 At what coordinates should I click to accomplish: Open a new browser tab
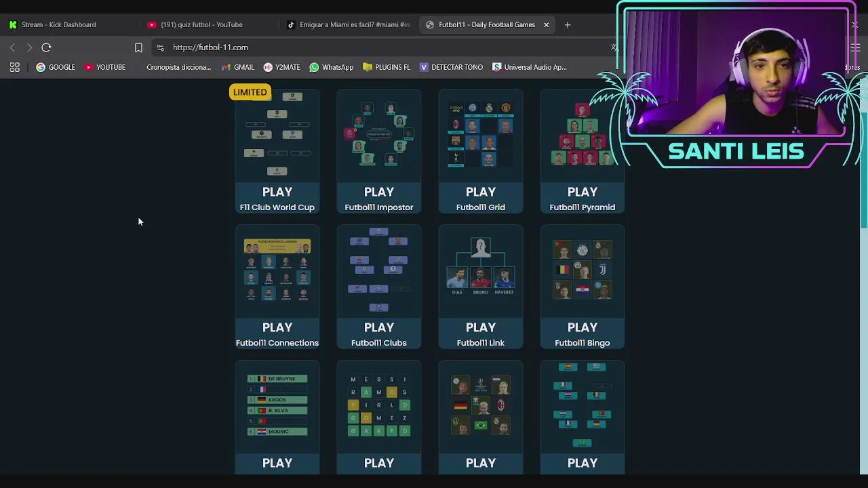(568, 24)
